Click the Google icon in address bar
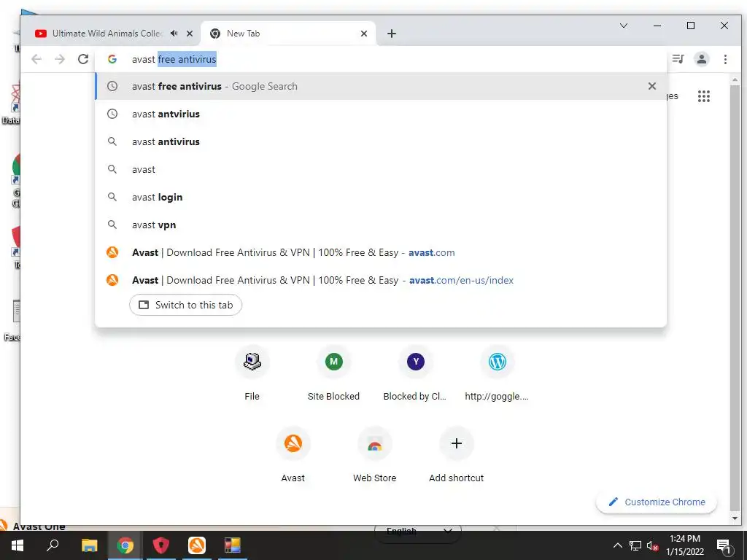Image resolution: width=747 pixels, height=560 pixels. click(112, 59)
